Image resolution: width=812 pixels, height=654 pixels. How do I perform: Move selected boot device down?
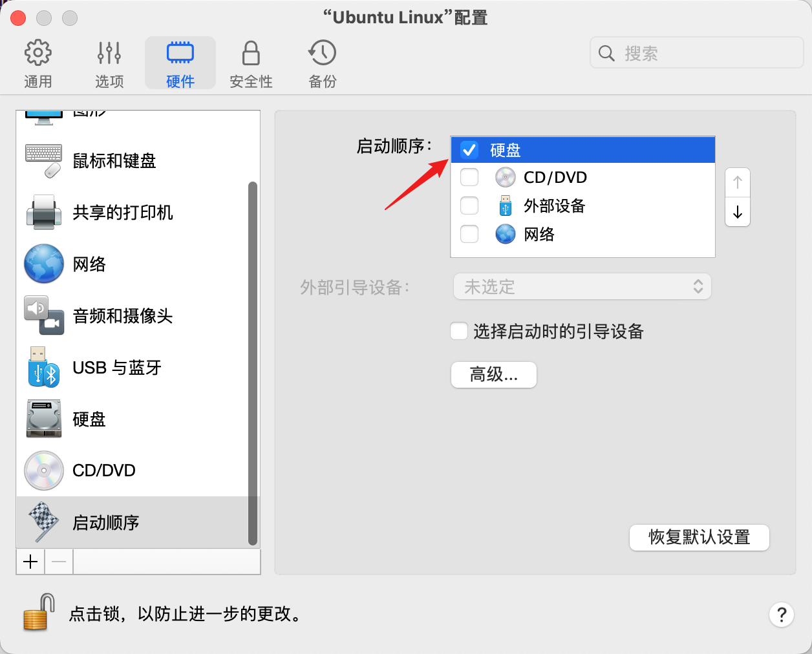[x=738, y=213]
